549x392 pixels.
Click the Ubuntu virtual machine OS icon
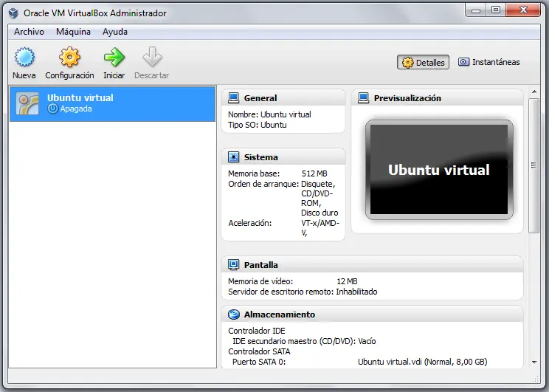(27, 103)
